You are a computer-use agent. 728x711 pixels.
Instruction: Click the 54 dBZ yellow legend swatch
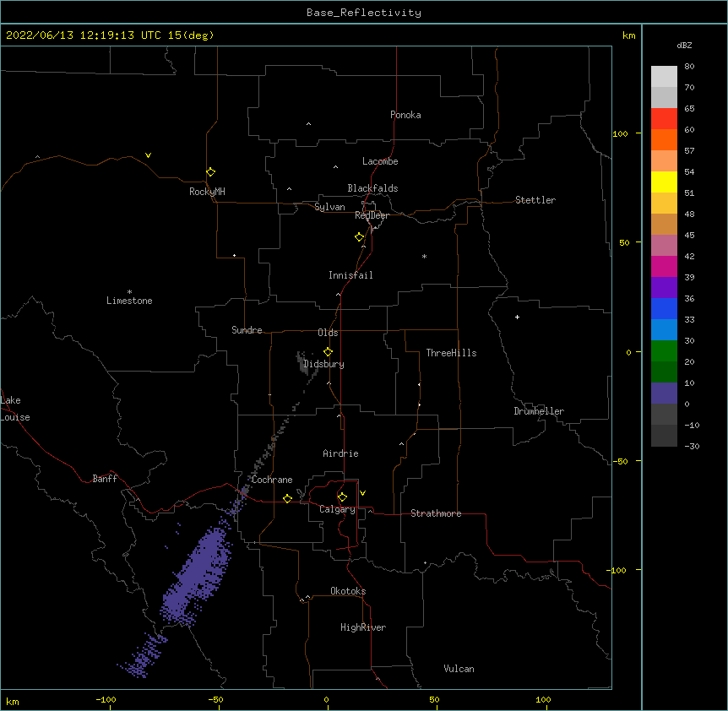click(x=664, y=182)
